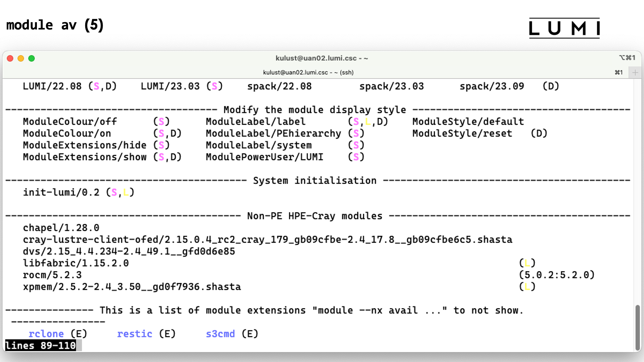Click on ModuleColour/on entry

coord(67,133)
